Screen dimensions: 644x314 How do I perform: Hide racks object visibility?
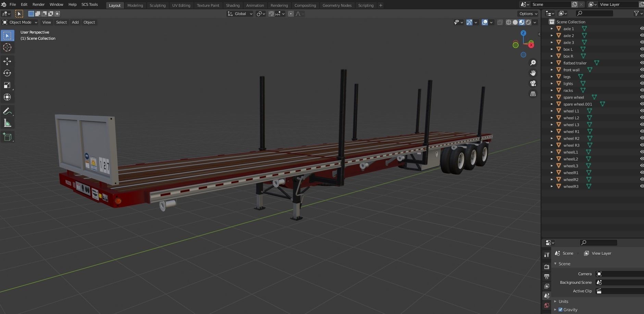coord(642,90)
